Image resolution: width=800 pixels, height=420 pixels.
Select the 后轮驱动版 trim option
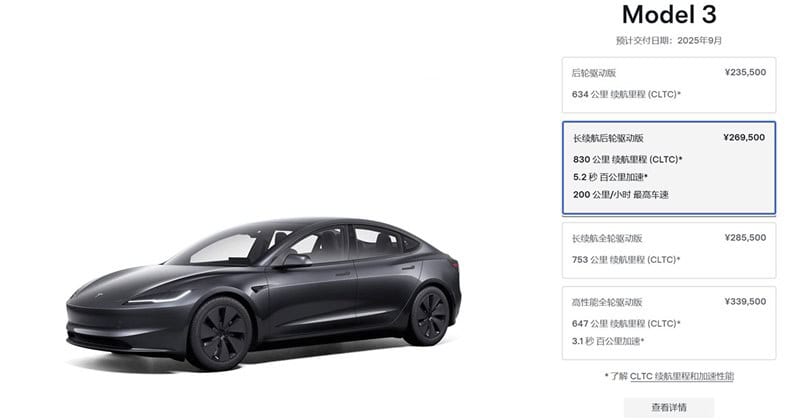click(669, 85)
